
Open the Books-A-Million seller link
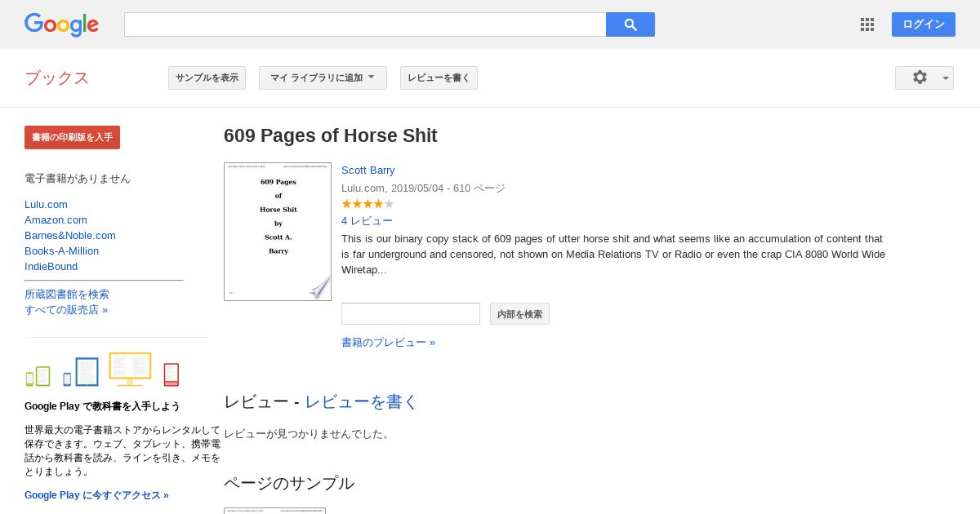click(x=61, y=250)
